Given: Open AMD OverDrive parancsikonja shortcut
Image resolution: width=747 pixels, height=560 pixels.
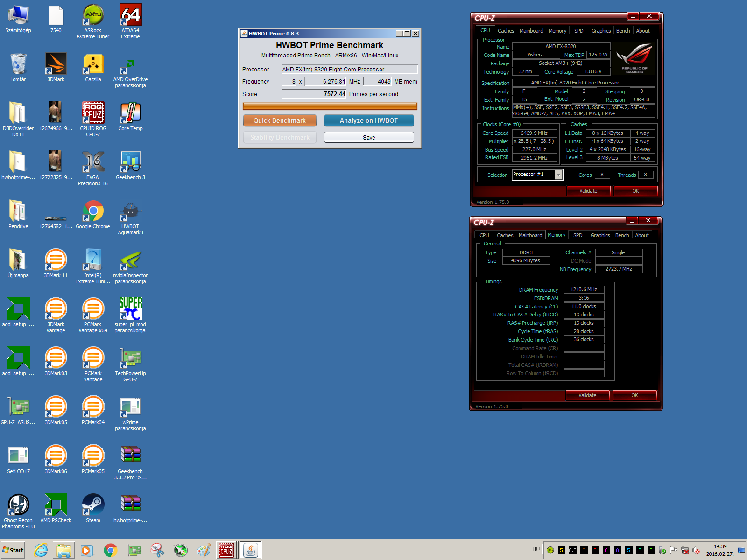Looking at the screenshot, I should click(130, 70).
